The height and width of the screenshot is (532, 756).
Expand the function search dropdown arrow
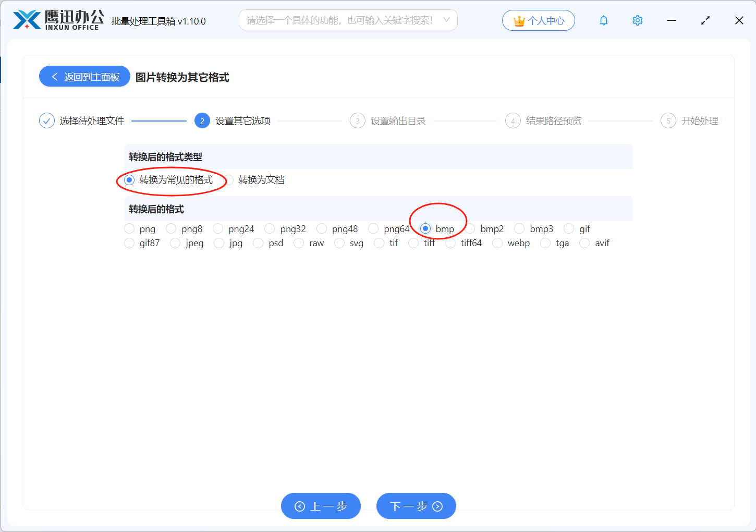point(446,20)
